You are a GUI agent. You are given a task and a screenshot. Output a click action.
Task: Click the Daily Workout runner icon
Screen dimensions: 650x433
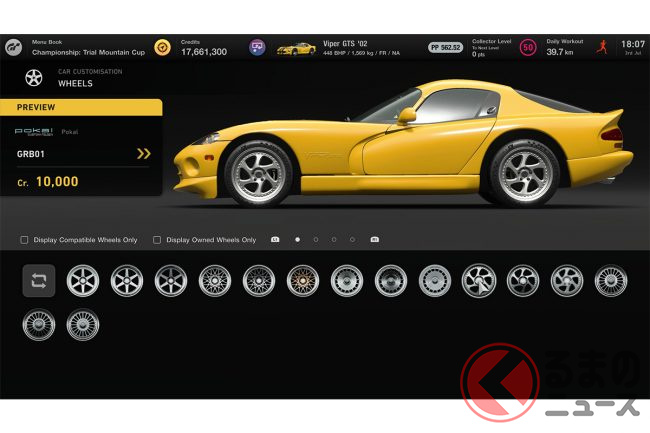(601, 47)
